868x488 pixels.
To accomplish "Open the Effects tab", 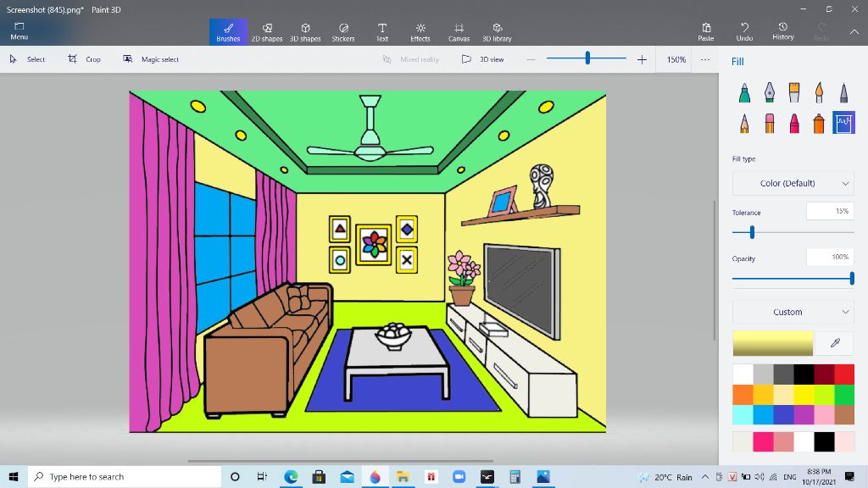I will point(420,32).
